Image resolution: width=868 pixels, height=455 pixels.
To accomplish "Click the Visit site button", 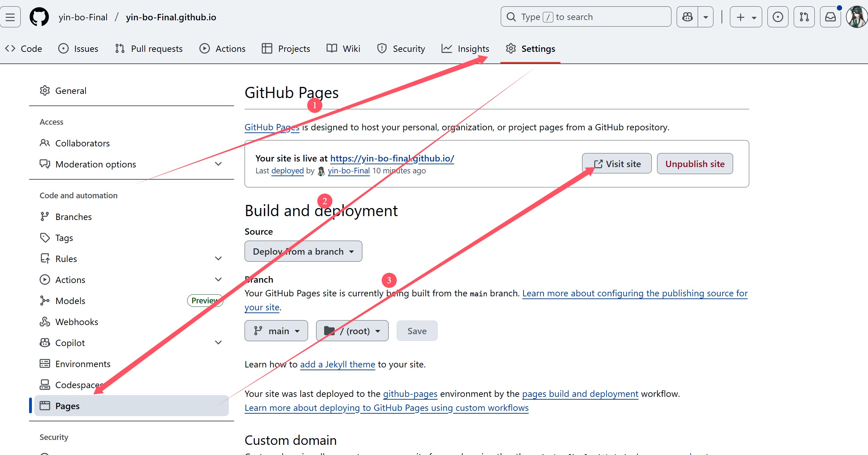I will tap(617, 164).
